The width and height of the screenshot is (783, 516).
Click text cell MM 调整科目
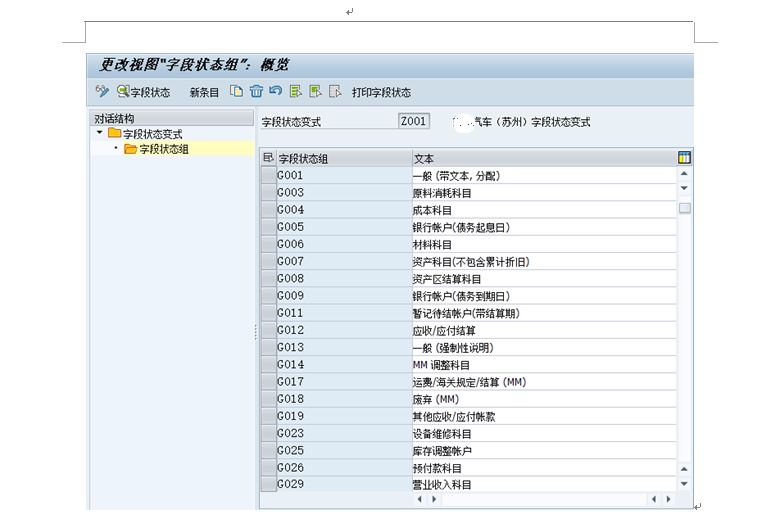[544, 365]
